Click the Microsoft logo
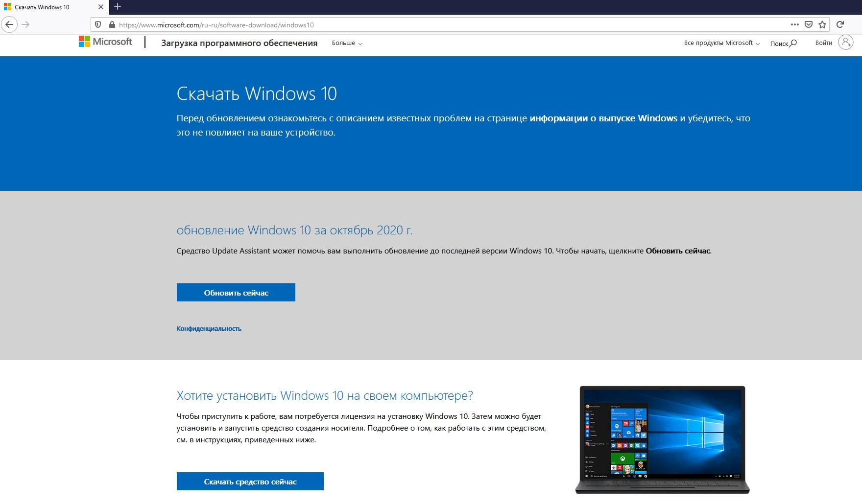The width and height of the screenshot is (862, 504). 105,42
